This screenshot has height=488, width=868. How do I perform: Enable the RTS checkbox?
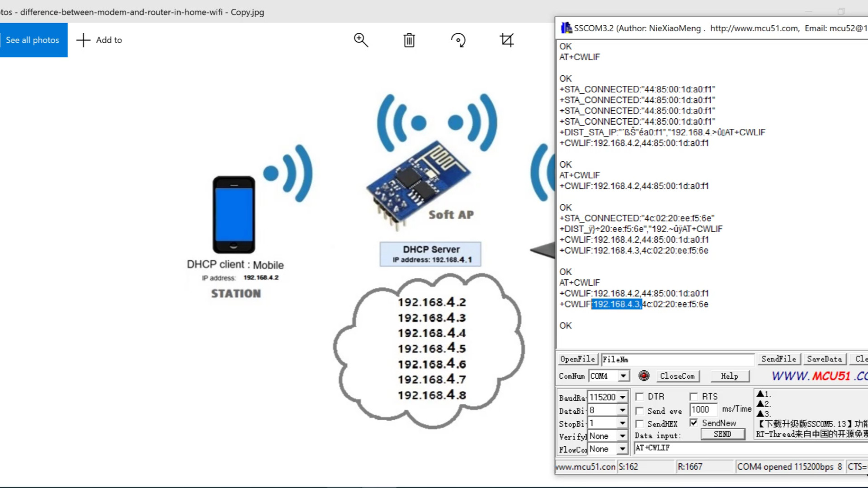point(693,397)
